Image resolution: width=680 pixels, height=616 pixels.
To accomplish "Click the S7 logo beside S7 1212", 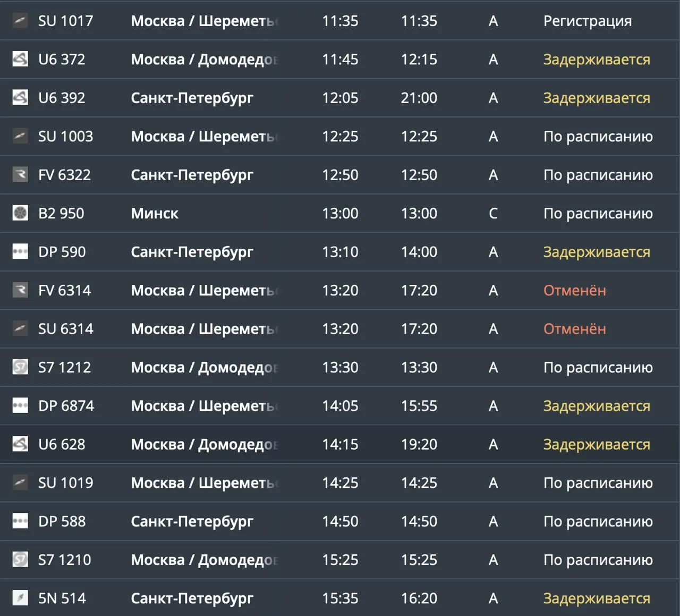I will click(20, 367).
